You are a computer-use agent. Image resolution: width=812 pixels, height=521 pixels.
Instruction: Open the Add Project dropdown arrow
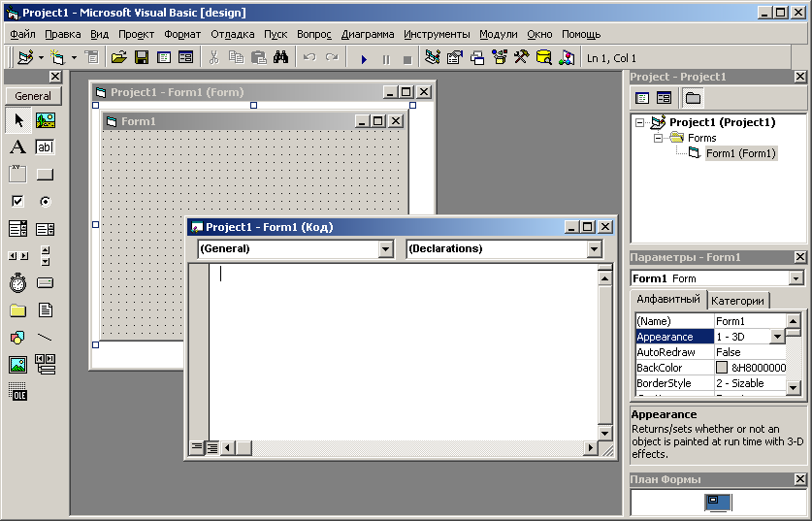(41, 57)
